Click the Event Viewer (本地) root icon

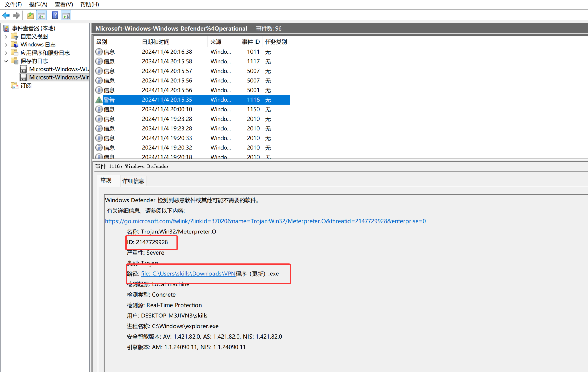click(x=6, y=28)
